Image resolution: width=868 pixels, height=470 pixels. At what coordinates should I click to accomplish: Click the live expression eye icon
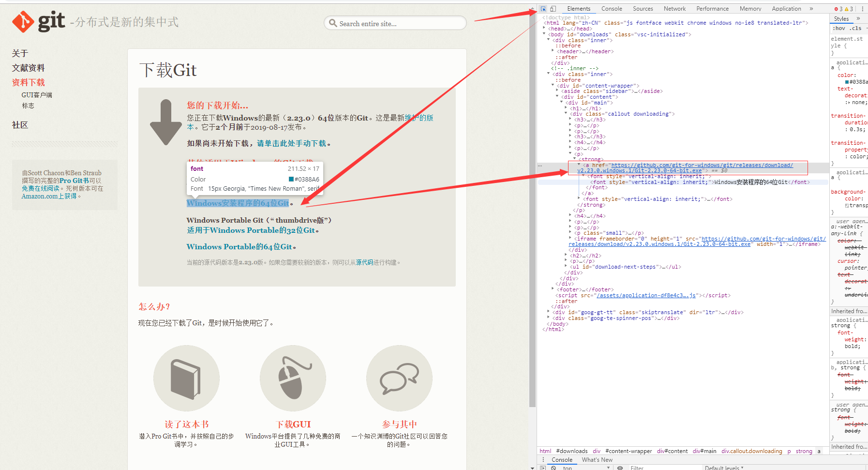[620, 468]
